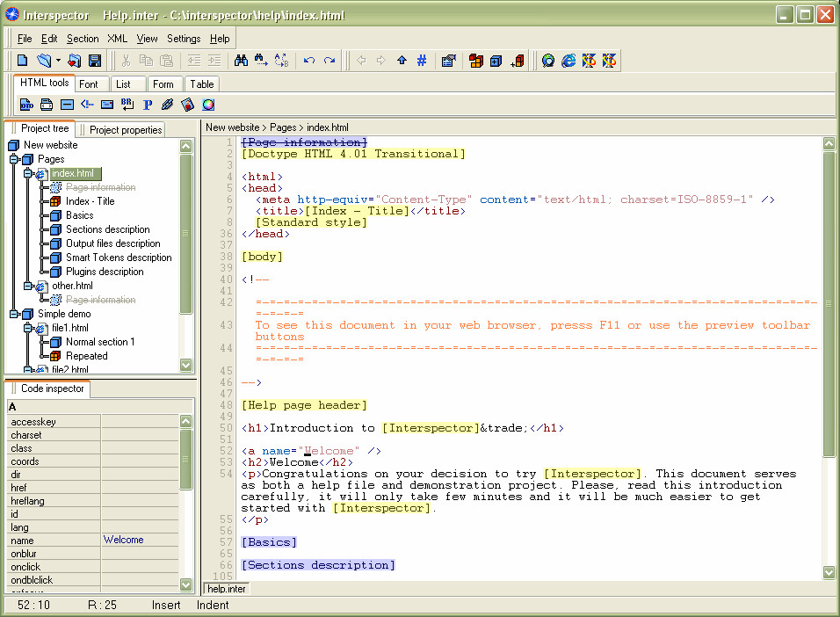840x617 pixels.
Task: Click the [Standard style] token in editor
Action: point(311,222)
